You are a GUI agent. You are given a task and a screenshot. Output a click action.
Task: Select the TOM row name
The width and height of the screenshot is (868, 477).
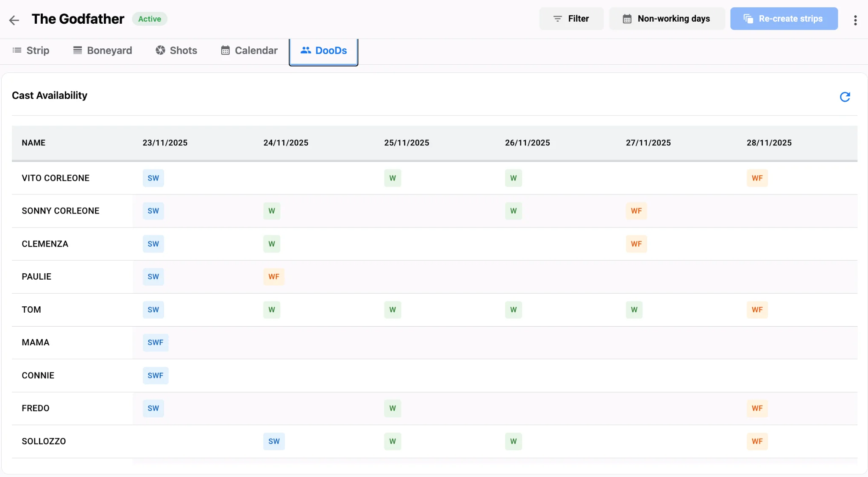(31, 310)
